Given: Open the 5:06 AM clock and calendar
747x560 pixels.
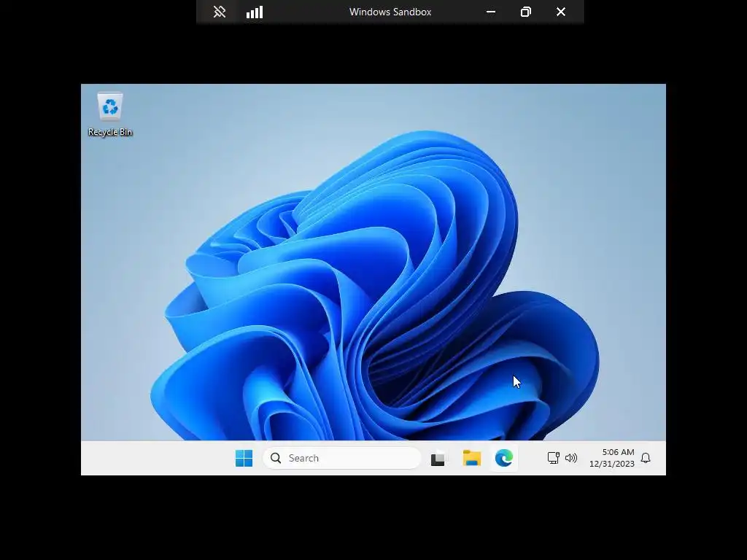Looking at the screenshot, I should [x=612, y=458].
